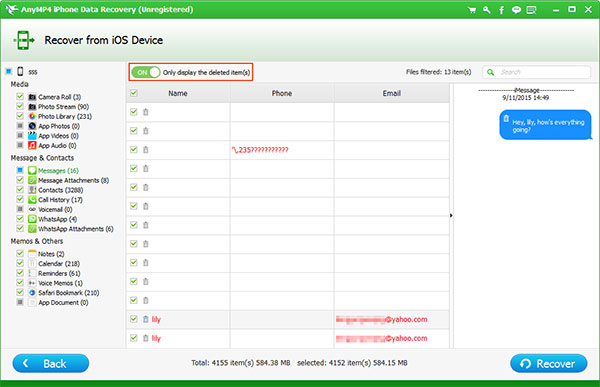Viewport: 600px width, 387px height.
Task: Open the WhatsApp Attachments (6) category
Action: tap(76, 229)
